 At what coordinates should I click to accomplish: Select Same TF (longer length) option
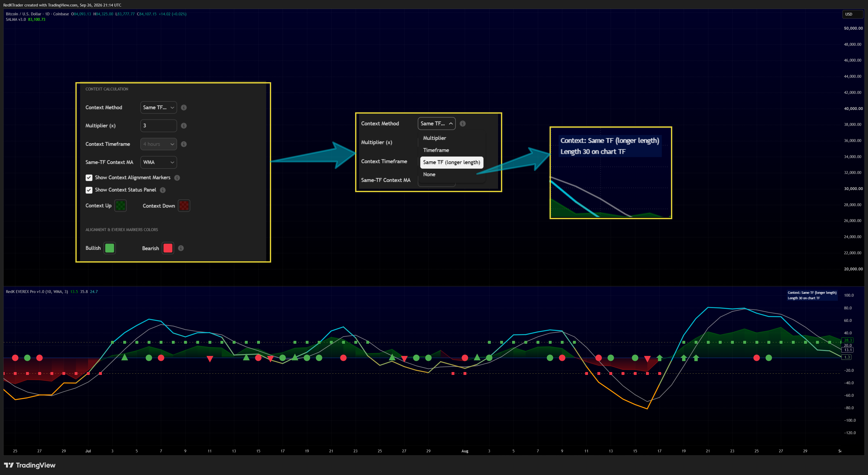(452, 162)
